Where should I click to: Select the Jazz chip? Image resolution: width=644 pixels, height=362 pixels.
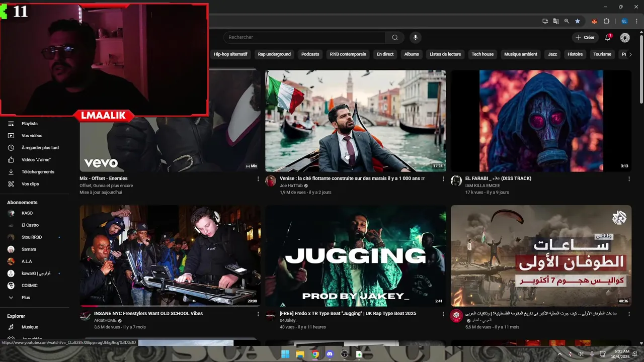(552, 54)
